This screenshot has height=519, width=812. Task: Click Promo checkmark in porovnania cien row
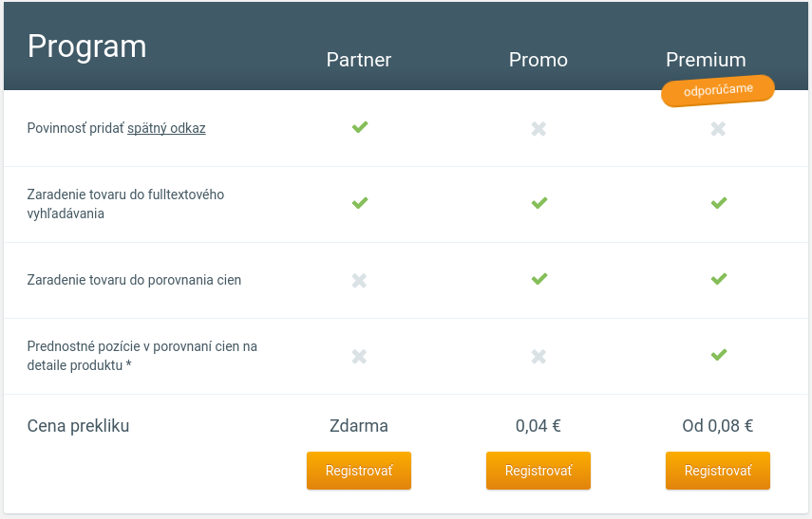(x=538, y=279)
